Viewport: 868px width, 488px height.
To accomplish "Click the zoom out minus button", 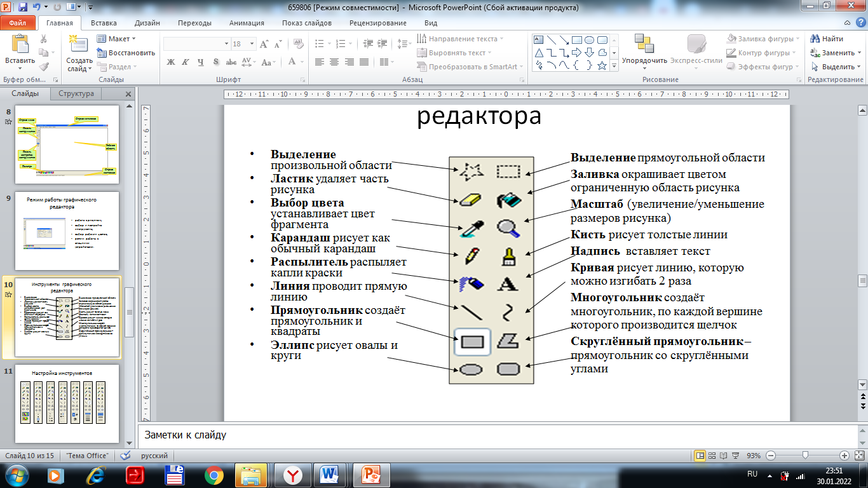I will point(770,456).
